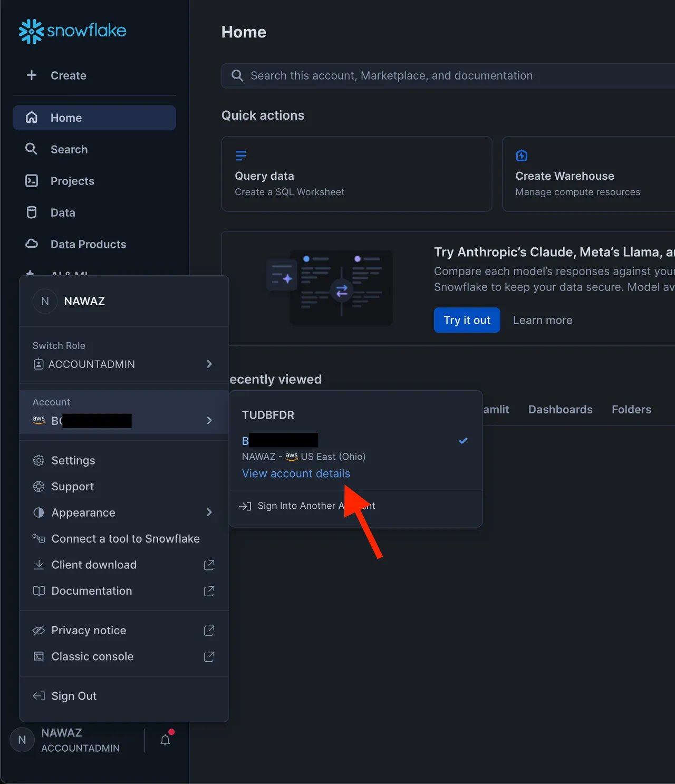Viewport: 675px width, 784px height.
Task: Click the NAWAZ avatar in the user menu
Action: (45, 301)
